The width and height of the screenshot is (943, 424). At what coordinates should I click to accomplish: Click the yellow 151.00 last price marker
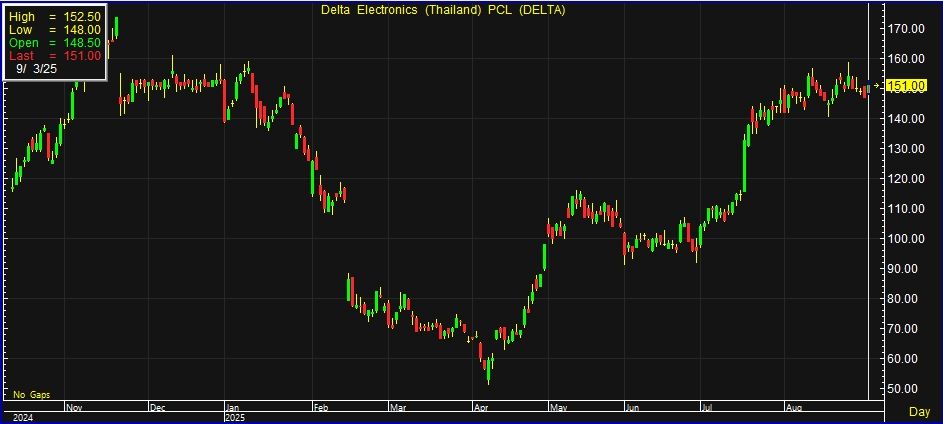coord(908,86)
